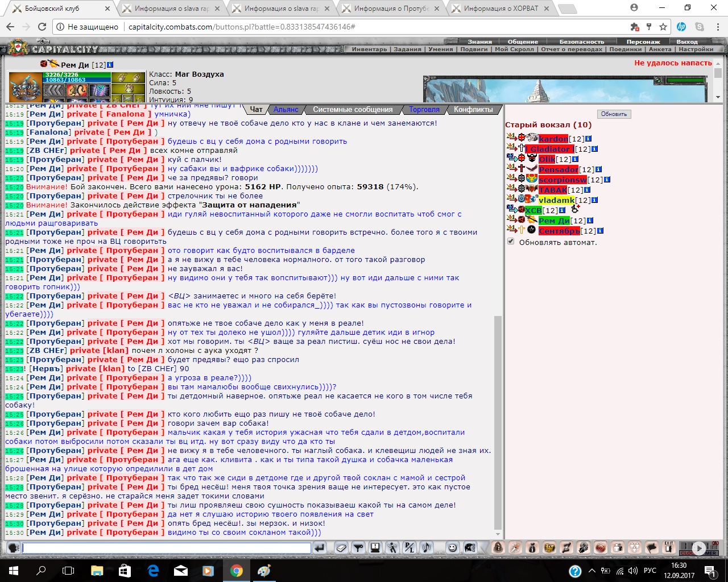Switch to the Конфликты tab
Image resolution: width=728 pixels, height=582 pixels.
coord(473,109)
